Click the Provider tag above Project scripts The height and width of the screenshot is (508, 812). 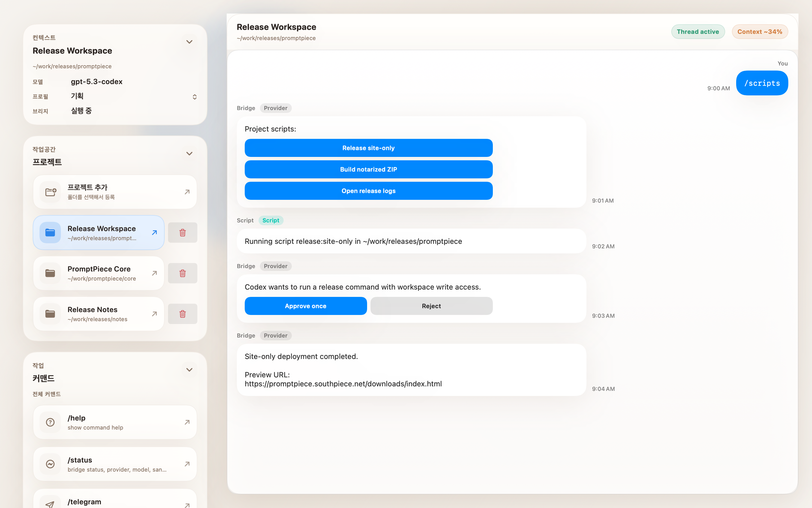275,108
